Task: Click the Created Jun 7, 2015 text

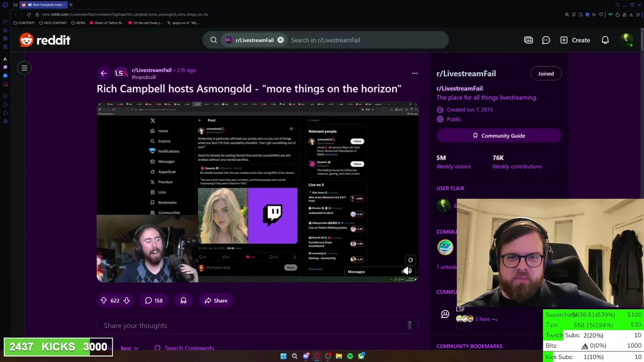Action: pos(469,110)
